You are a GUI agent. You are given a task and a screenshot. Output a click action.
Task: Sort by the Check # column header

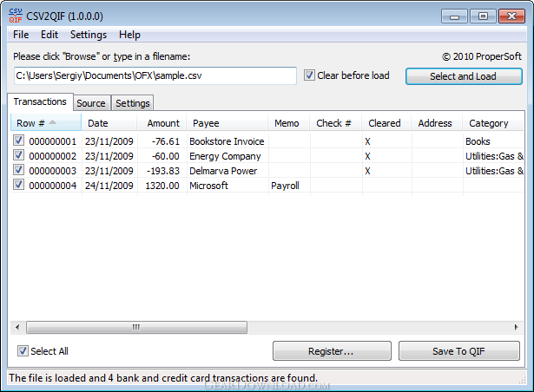pyautogui.click(x=336, y=123)
